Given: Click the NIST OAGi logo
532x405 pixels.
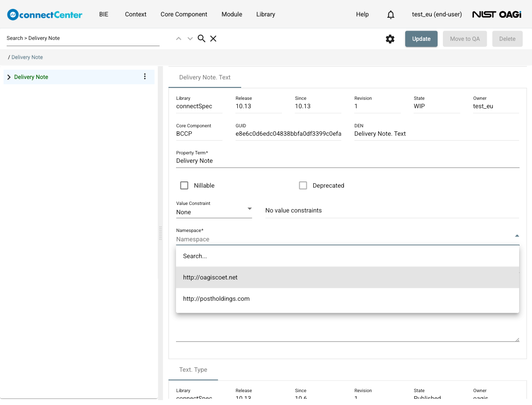Looking at the screenshot, I should (x=497, y=15).
